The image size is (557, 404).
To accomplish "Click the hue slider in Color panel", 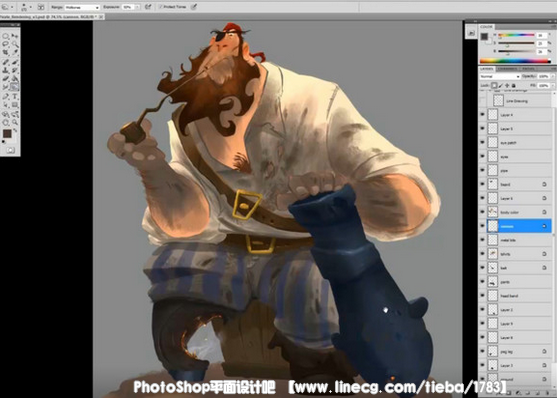I will point(516,35).
